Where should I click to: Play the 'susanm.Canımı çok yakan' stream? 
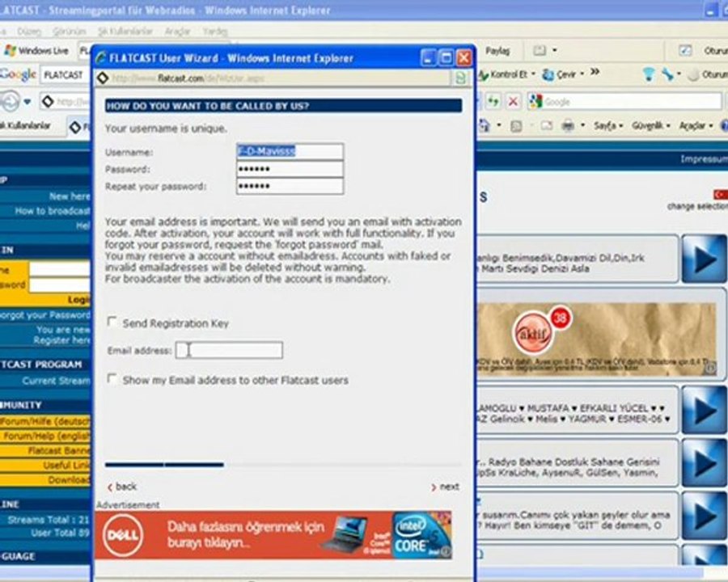pos(704,516)
